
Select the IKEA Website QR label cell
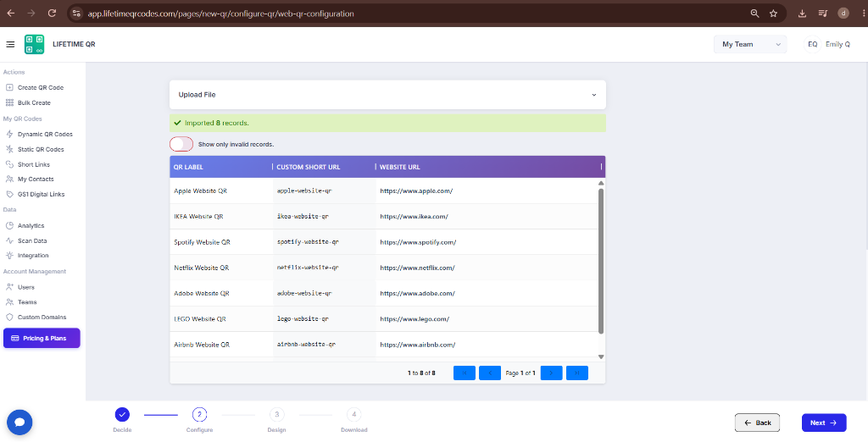(221, 216)
